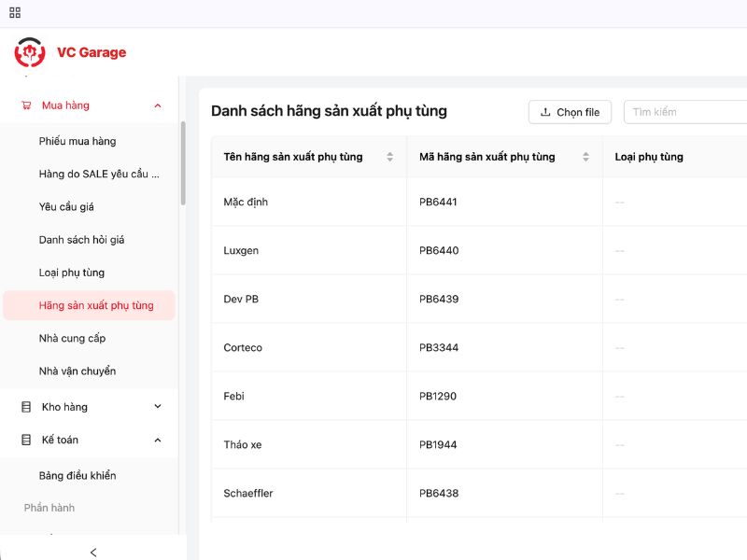Collapse the Kế toán menu section

pyautogui.click(x=157, y=440)
